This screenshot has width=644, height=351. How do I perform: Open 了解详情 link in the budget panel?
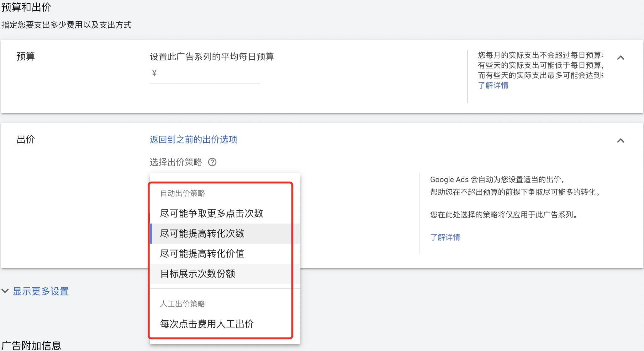pyautogui.click(x=493, y=85)
